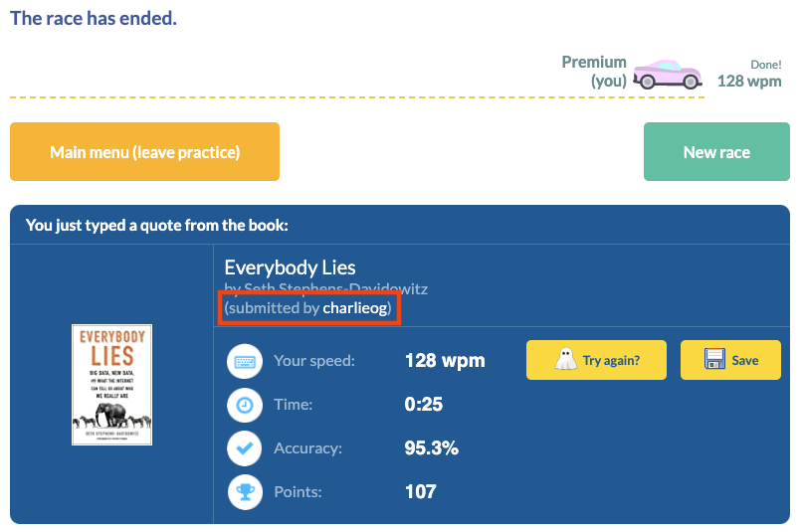
Task: Click the trophy icon beside Points
Action: [244, 491]
